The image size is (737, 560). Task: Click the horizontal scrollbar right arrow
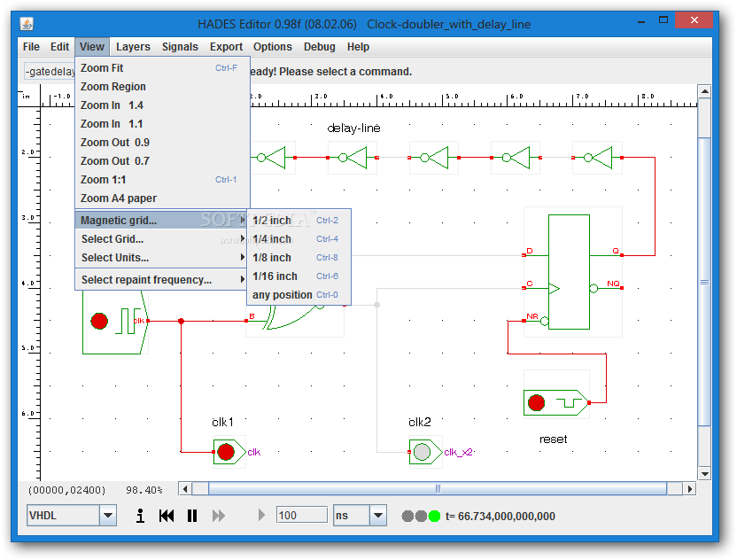tap(689, 489)
